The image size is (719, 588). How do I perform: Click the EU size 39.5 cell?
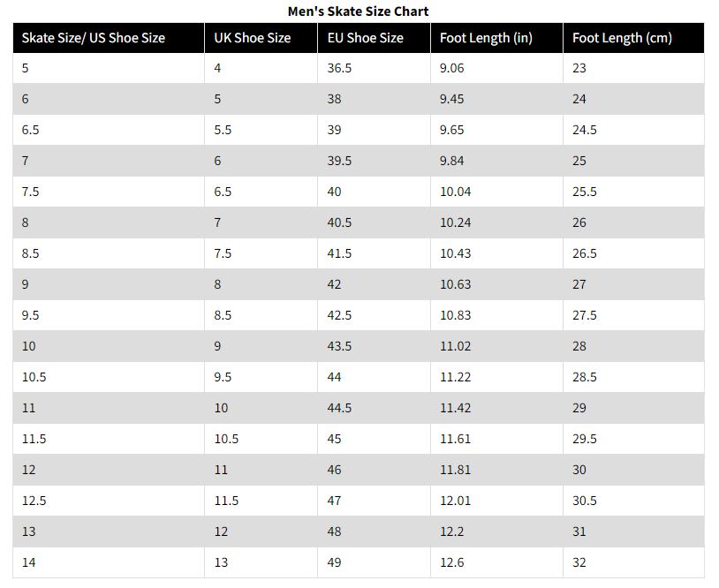pos(375,161)
